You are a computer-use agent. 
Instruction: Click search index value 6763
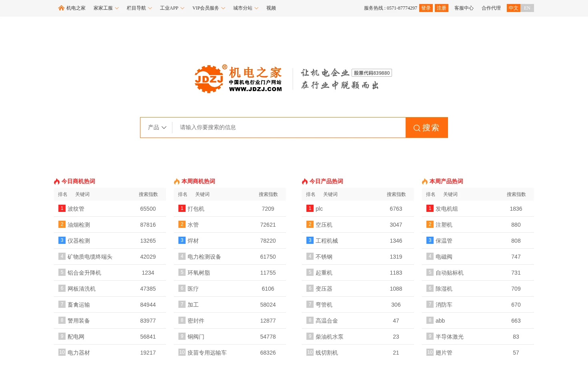(x=396, y=209)
